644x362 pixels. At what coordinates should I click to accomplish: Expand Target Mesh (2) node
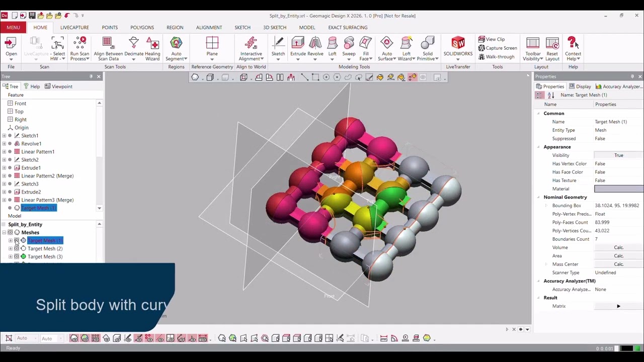coord(11,248)
